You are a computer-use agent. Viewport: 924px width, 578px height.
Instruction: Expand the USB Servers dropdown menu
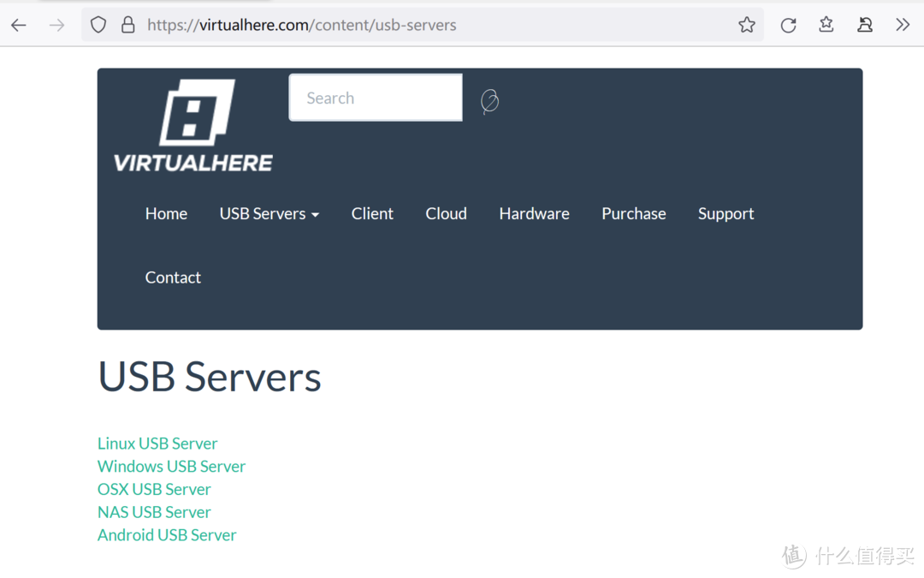(269, 214)
